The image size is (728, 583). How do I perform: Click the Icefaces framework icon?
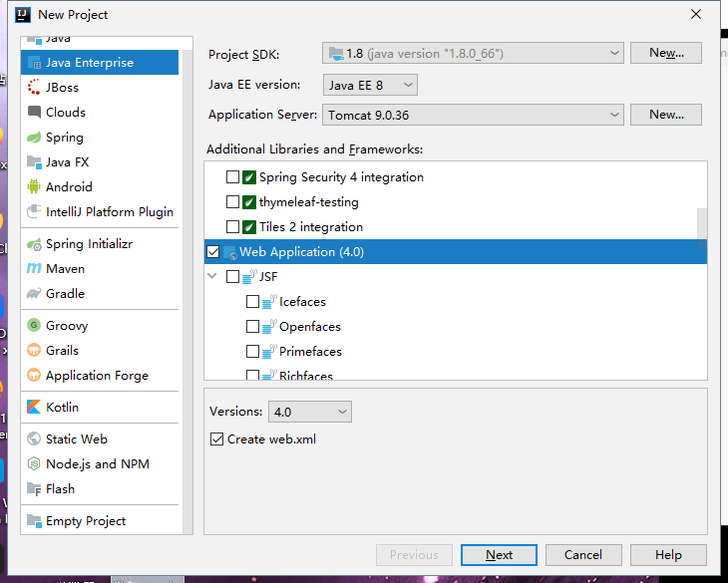[x=269, y=302]
